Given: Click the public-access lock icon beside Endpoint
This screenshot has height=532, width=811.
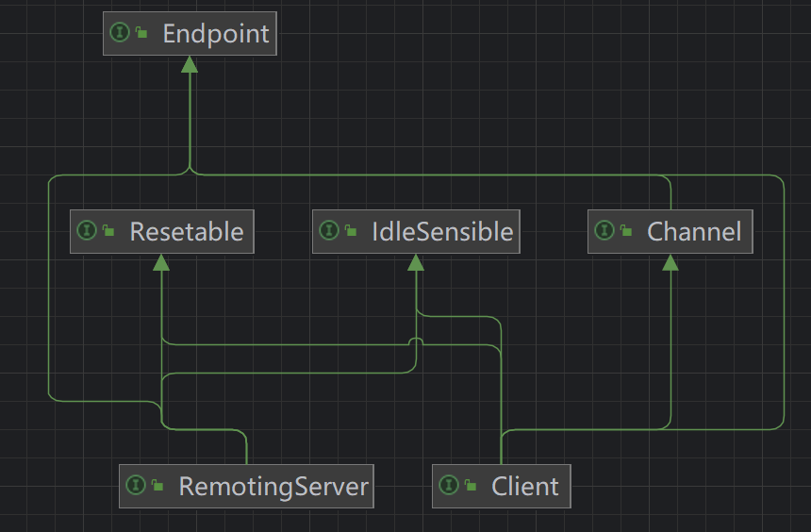Looking at the screenshot, I should tap(141, 33).
